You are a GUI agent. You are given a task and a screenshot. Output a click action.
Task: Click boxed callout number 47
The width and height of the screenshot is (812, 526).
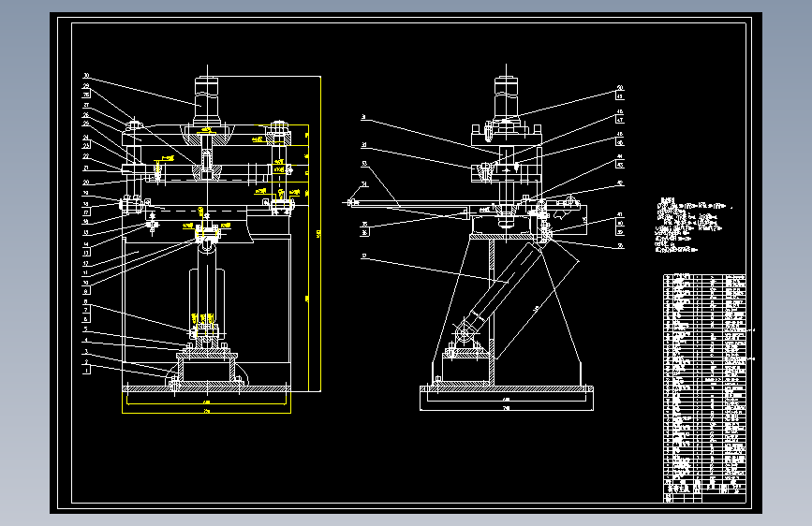(620, 120)
